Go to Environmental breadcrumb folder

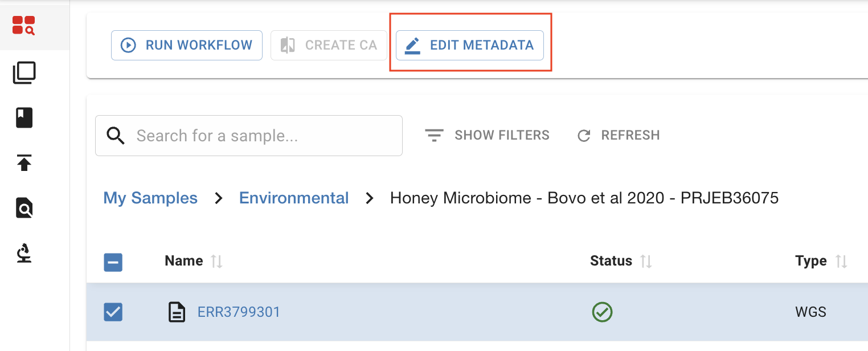tap(294, 198)
